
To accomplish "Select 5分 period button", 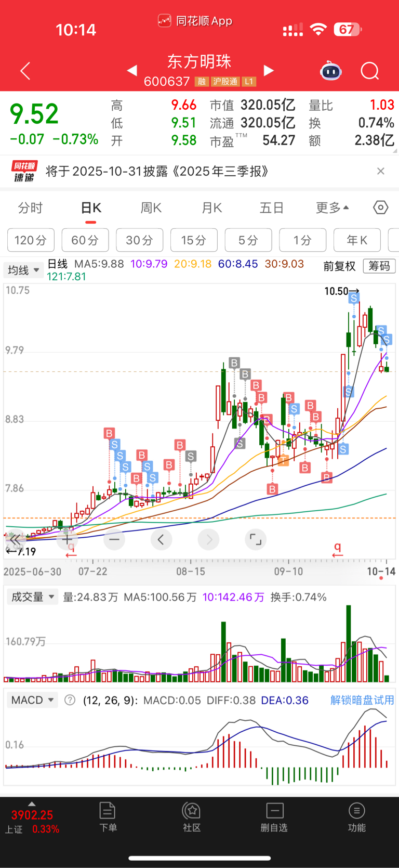I will click(248, 240).
